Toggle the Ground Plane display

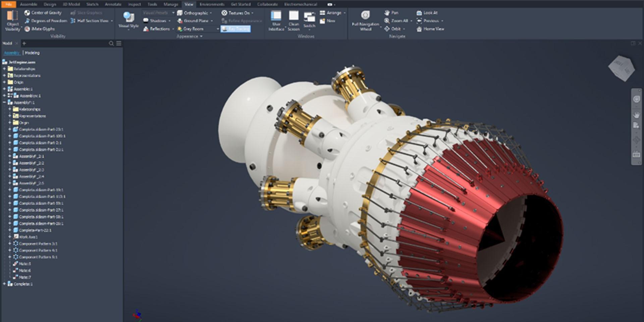(193, 21)
